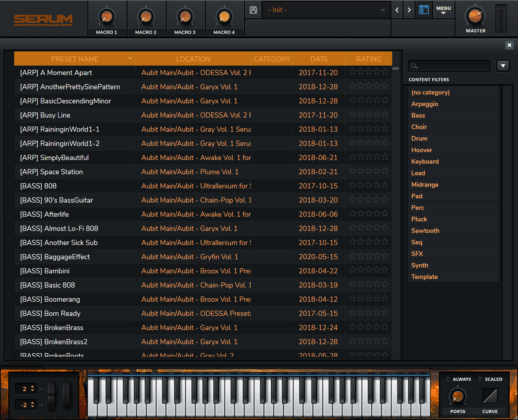Select the Pad content filter
518x420 pixels.
pyautogui.click(x=453, y=196)
